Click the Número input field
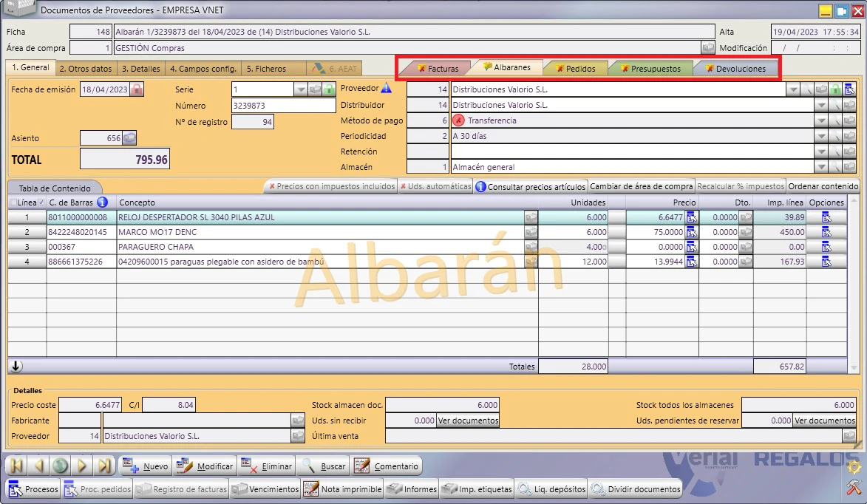 tap(284, 106)
